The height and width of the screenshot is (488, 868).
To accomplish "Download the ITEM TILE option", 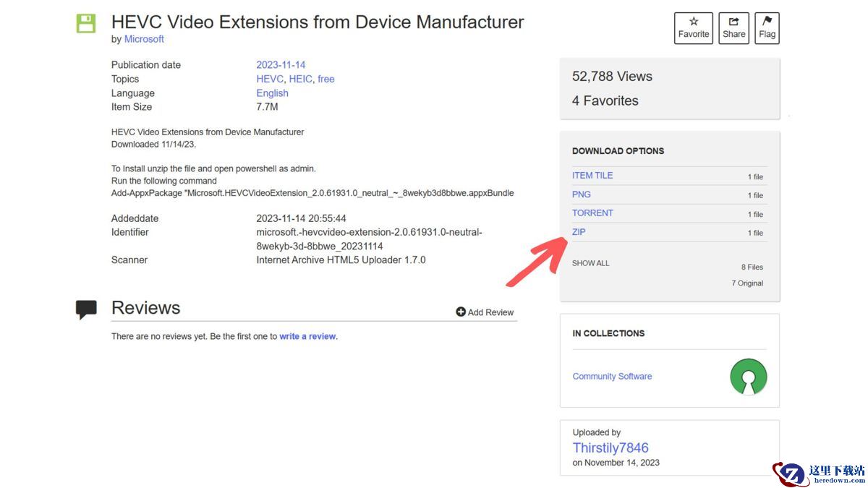I will coord(592,176).
